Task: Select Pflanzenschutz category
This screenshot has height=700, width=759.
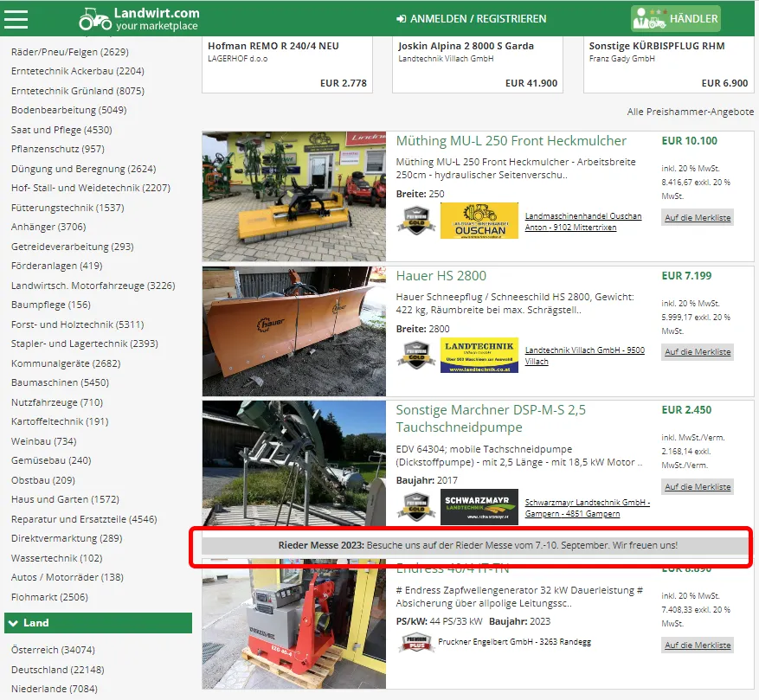Action: pos(58,149)
